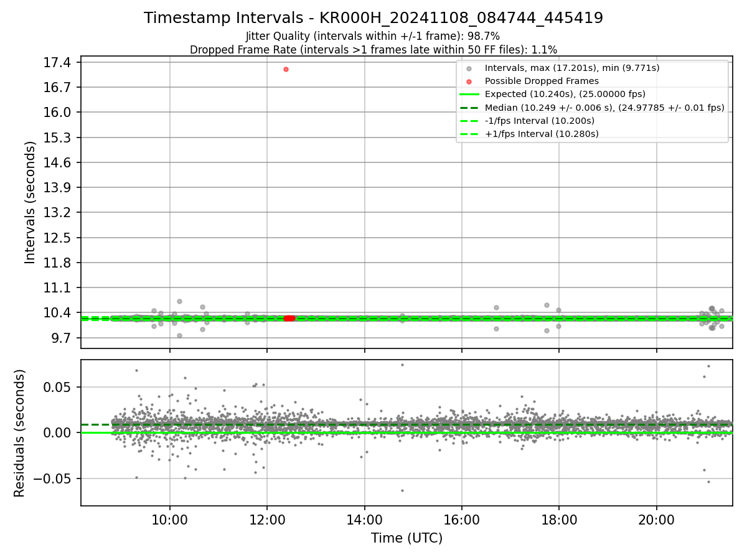Image resolution: width=747 pixels, height=560 pixels.
Task: Click the 20:00 time tick label
Action: pos(656,519)
